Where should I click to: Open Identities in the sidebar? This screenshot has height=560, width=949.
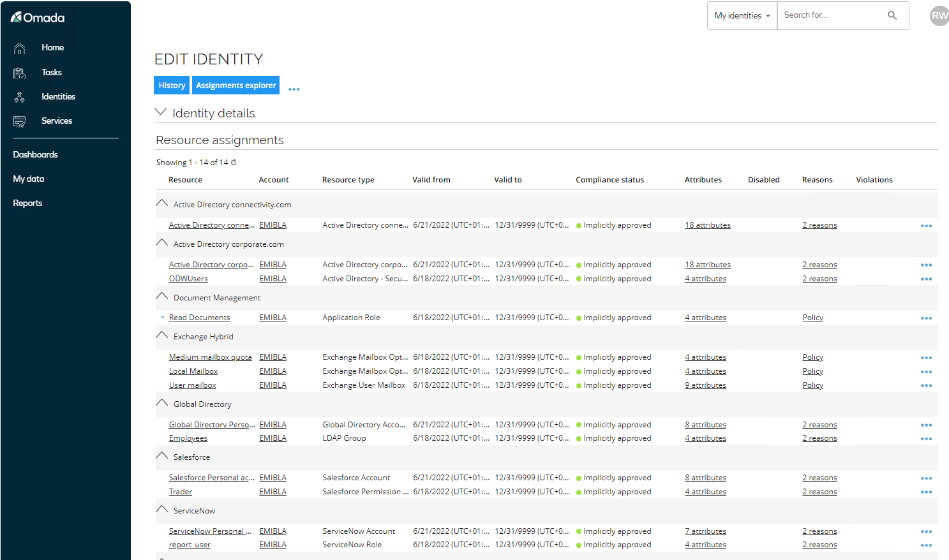pyautogui.click(x=58, y=97)
